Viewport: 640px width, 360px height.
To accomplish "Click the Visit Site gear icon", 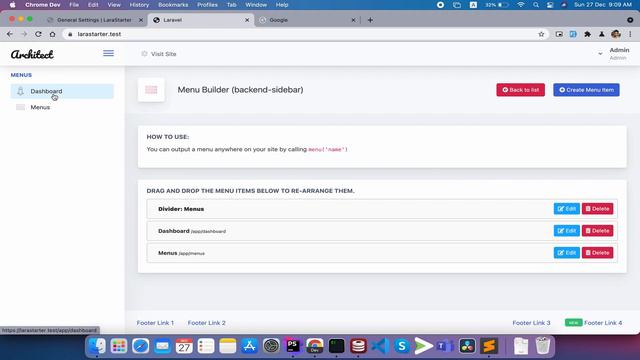I will [144, 53].
